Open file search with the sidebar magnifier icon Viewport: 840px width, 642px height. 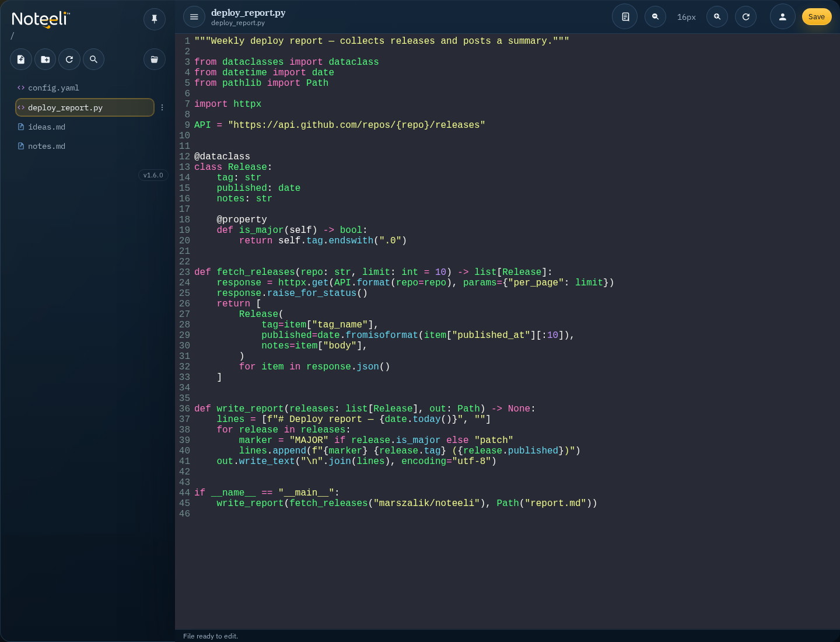(93, 59)
